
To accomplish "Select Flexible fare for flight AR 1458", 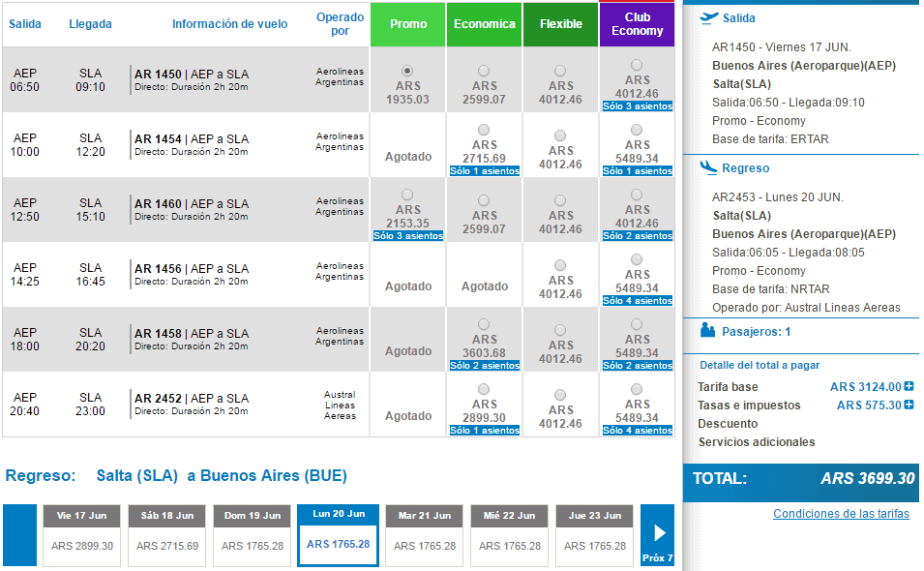I will coord(560,330).
